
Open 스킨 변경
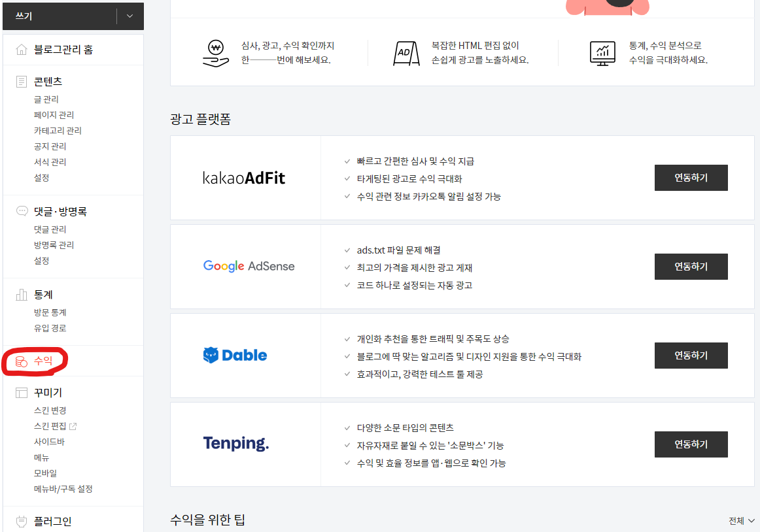coord(50,410)
